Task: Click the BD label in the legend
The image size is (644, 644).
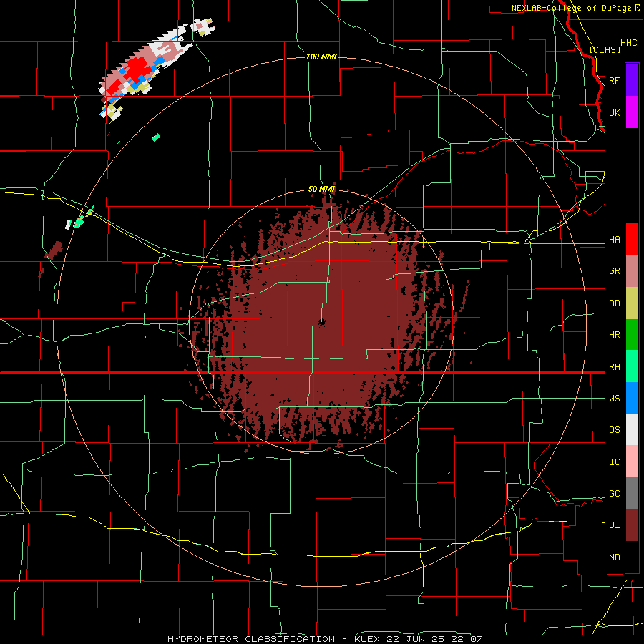Action: tap(614, 303)
